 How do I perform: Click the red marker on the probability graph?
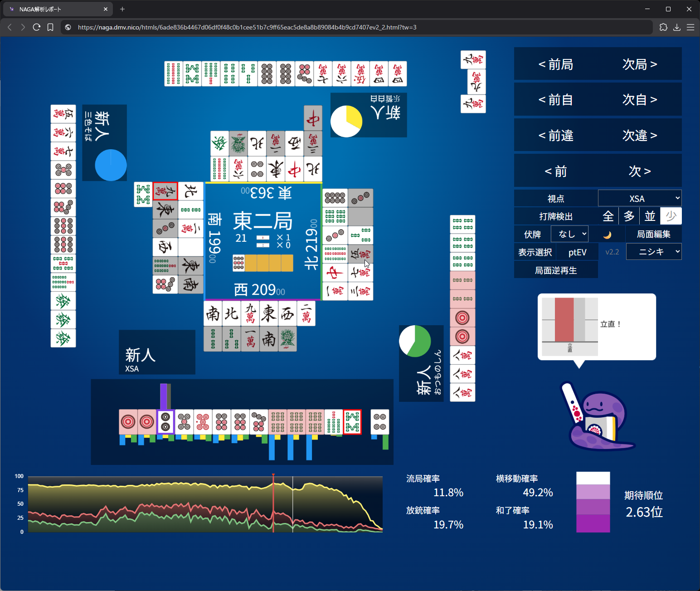point(273,475)
